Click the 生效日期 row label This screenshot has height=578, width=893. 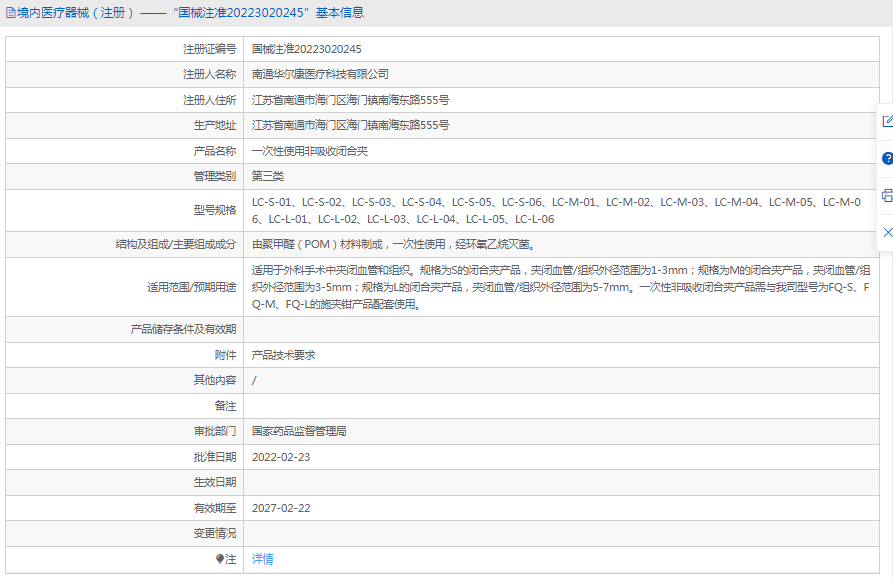point(215,482)
